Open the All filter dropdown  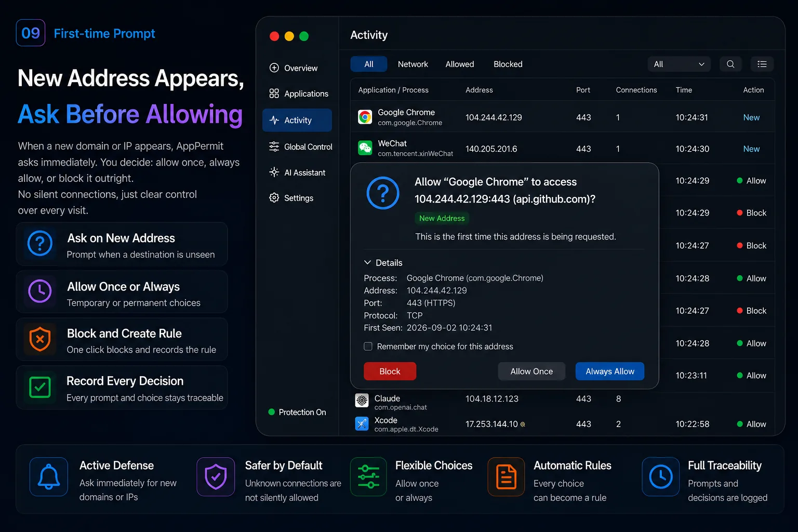tap(679, 64)
